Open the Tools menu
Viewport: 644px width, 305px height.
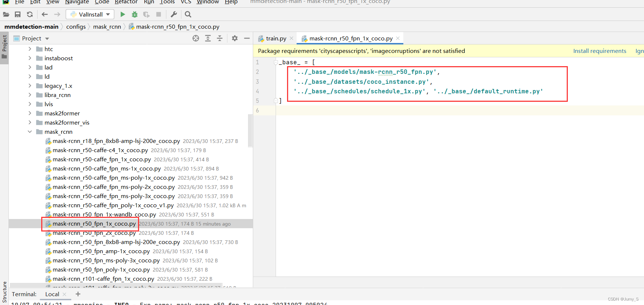pos(167,2)
